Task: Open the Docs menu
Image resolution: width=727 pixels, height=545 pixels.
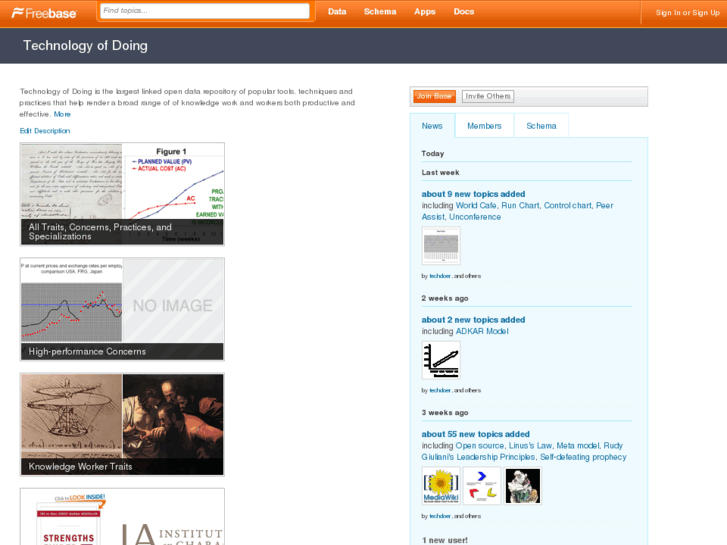Action: 464,12
